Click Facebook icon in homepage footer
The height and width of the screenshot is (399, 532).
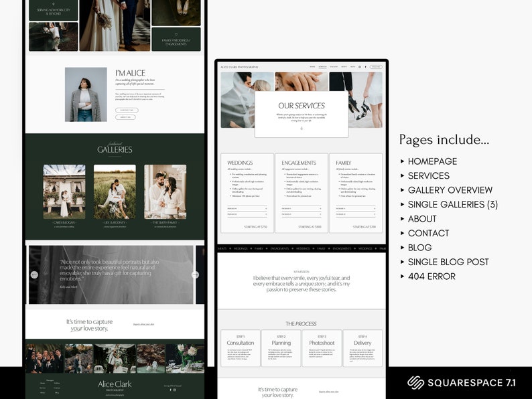(x=171, y=390)
